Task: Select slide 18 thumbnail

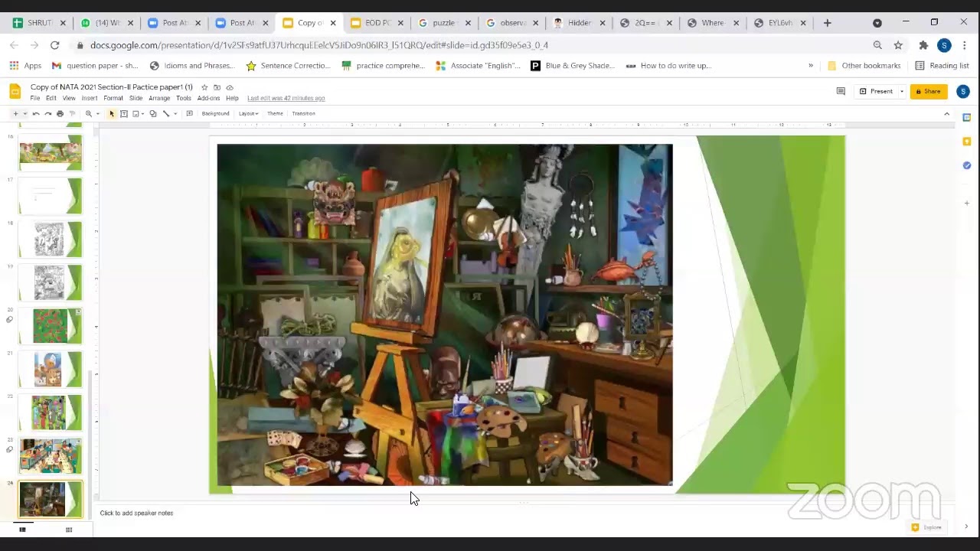Action: click(51, 239)
